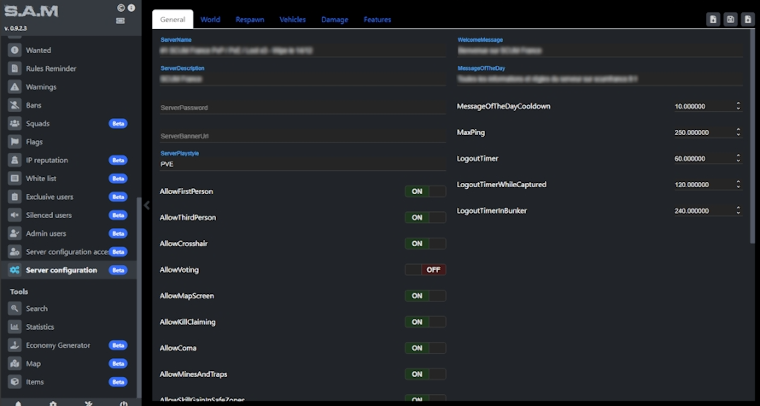Select Server configuration in the sidebar
This screenshot has height=406, width=760.
point(68,270)
